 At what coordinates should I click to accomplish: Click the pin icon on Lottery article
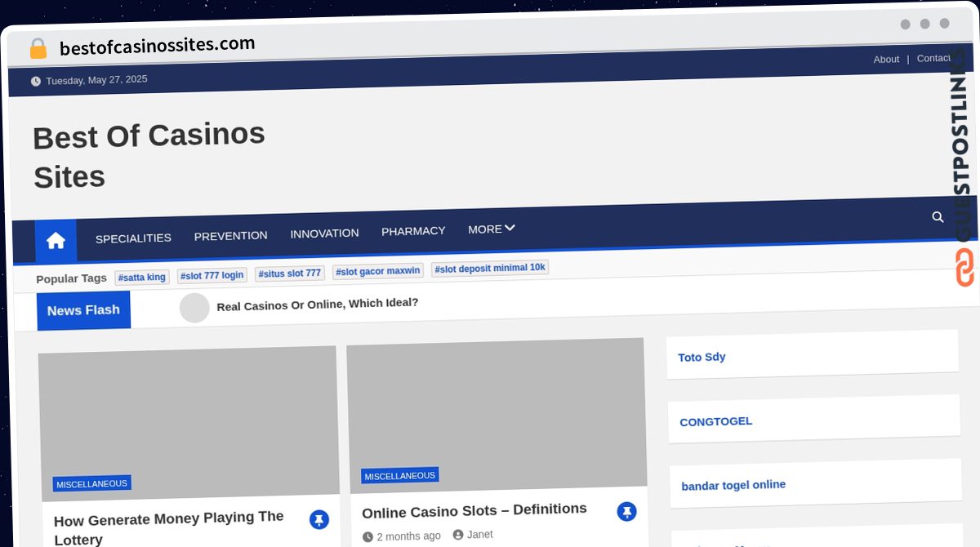319,519
